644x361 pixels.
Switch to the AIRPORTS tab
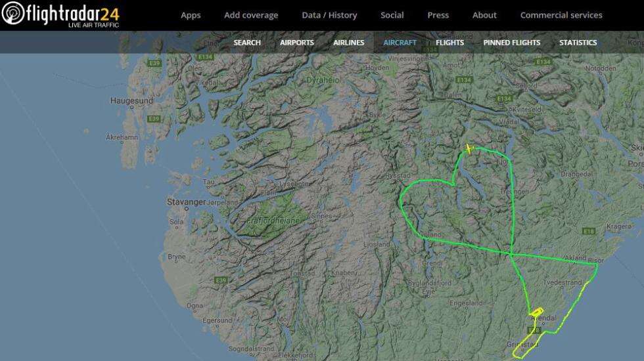click(x=297, y=42)
